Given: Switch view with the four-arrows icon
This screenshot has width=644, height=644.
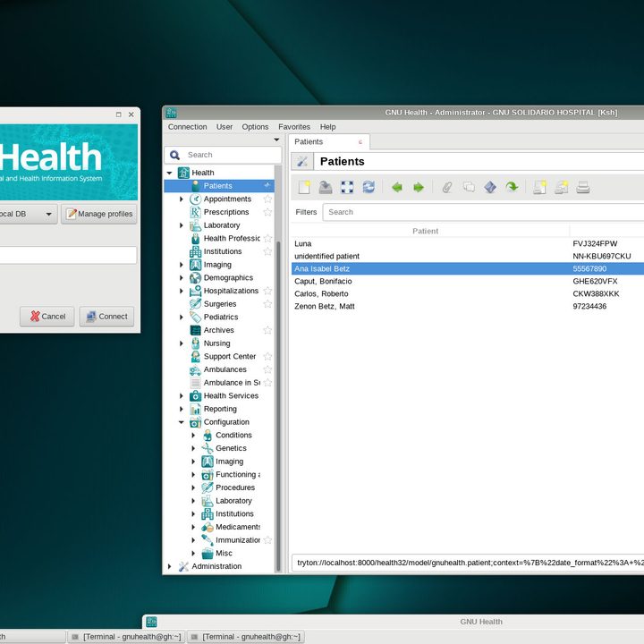Looking at the screenshot, I should pyautogui.click(x=347, y=187).
